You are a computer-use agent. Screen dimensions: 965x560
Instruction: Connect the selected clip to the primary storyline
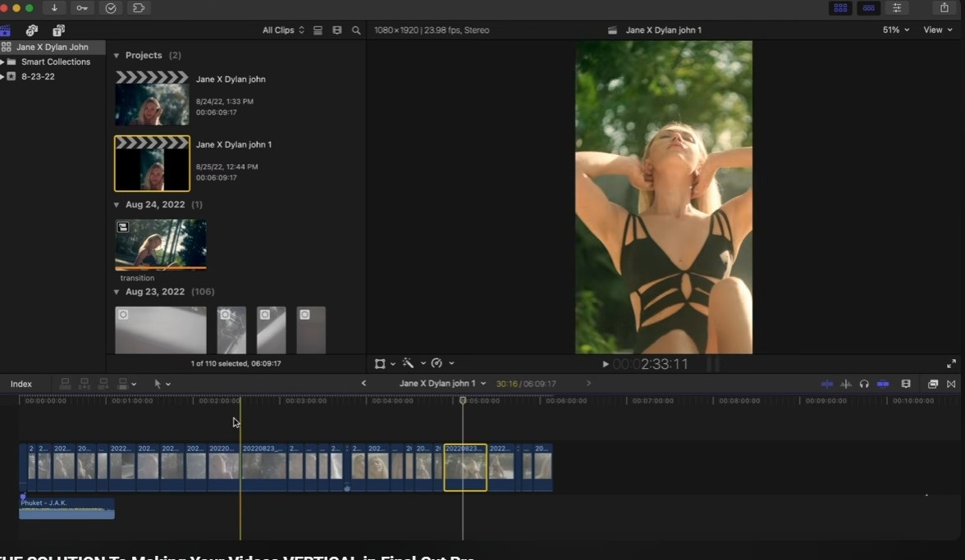(x=65, y=384)
